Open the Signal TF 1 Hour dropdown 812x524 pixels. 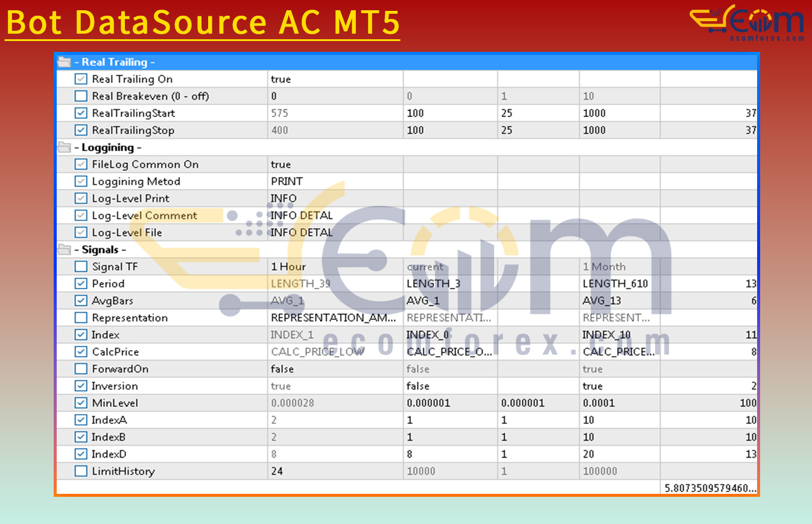pos(335,266)
